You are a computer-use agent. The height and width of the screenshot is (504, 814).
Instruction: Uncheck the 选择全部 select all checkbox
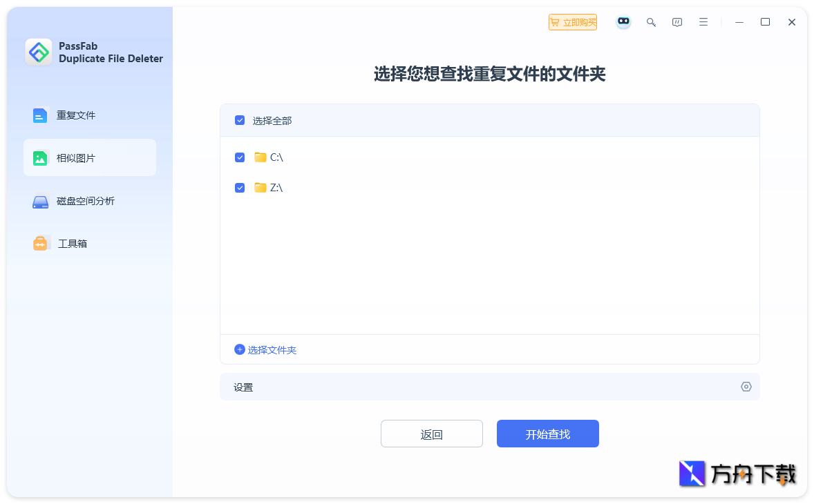click(240, 119)
